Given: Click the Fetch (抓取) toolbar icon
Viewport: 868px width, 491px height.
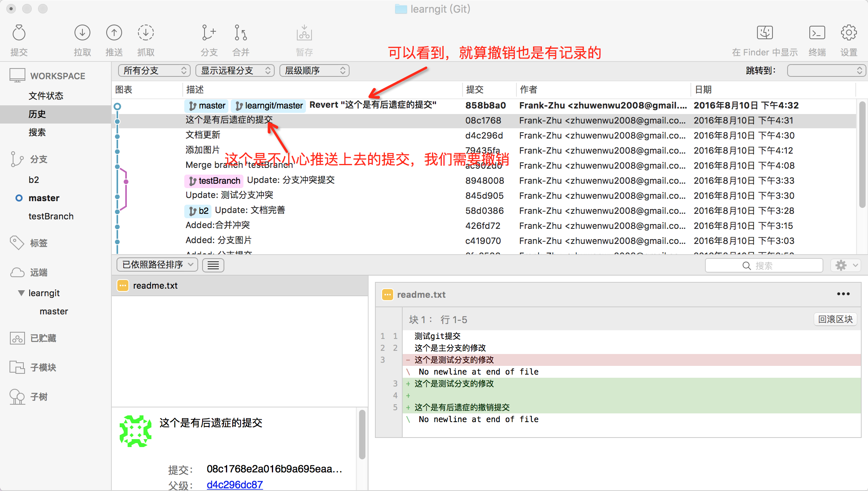Looking at the screenshot, I should (x=146, y=33).
